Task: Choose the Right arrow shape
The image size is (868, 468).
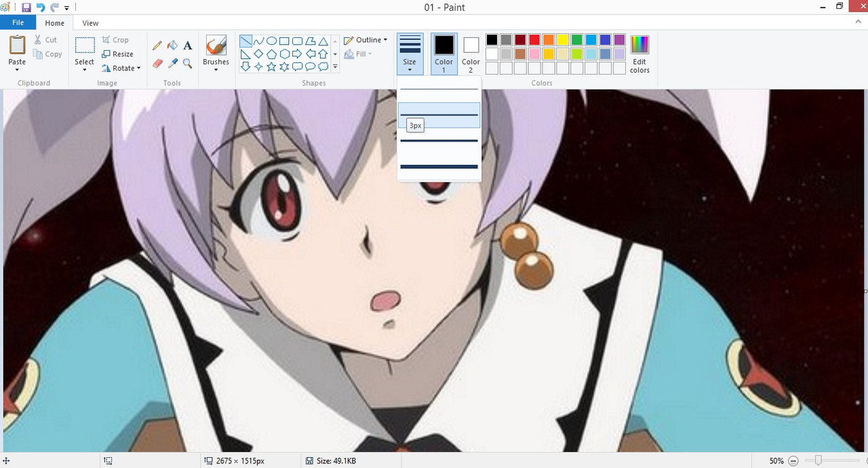Action: point(297,54)
